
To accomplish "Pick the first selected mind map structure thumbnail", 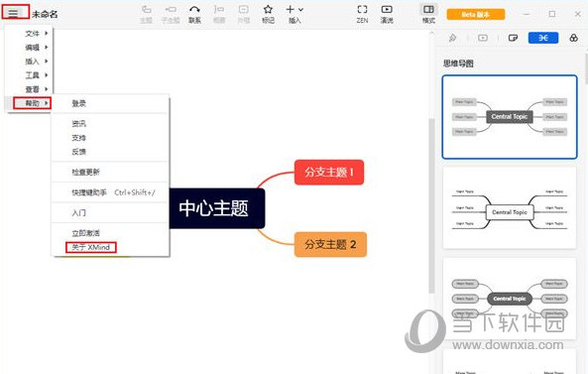I will pos(510,117).
